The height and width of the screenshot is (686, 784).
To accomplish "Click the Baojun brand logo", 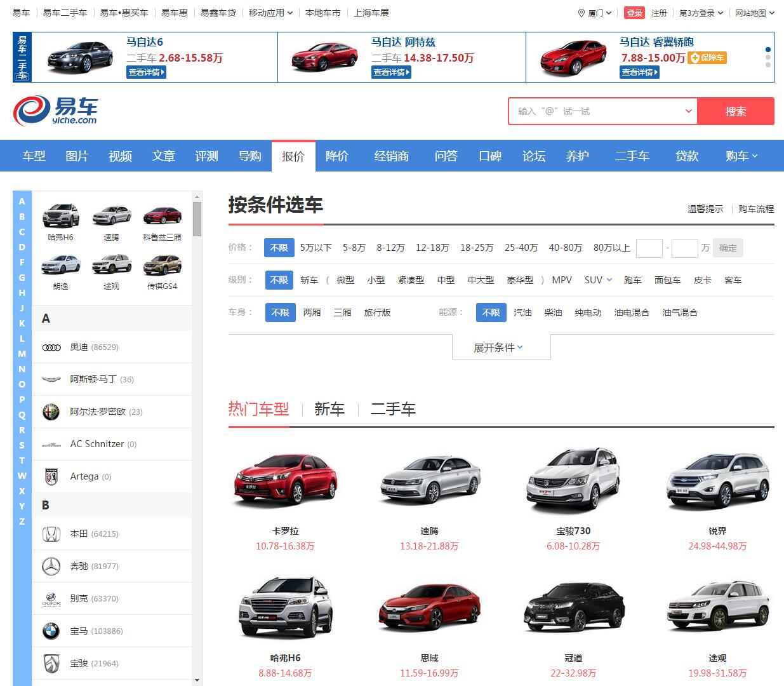I will (51, 663).
